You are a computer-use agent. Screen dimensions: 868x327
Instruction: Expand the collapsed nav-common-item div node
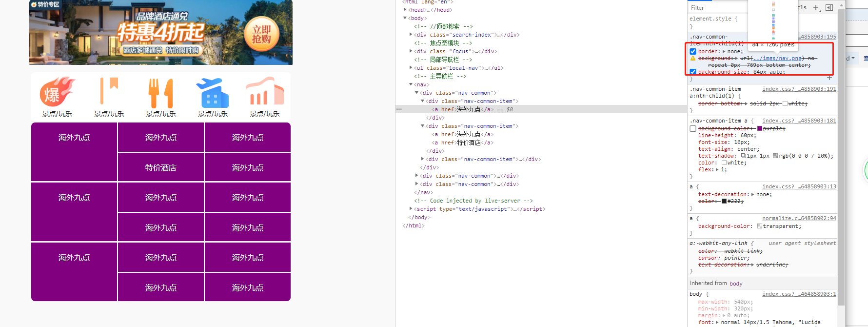(422, 159)
